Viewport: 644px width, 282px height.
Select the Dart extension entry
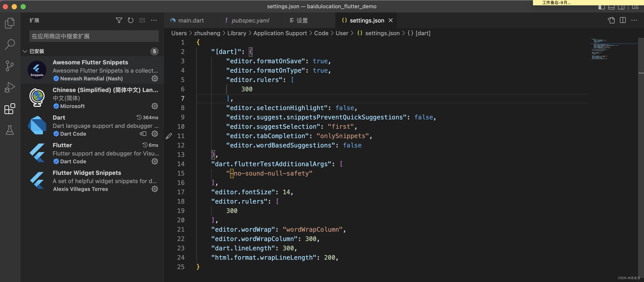coord(93,126)
